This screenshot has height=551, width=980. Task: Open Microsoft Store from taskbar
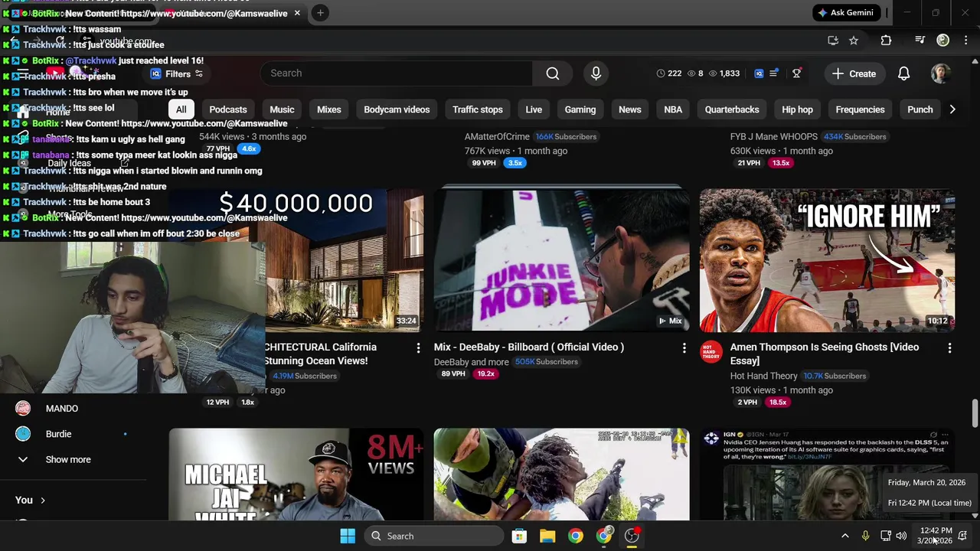519,536
